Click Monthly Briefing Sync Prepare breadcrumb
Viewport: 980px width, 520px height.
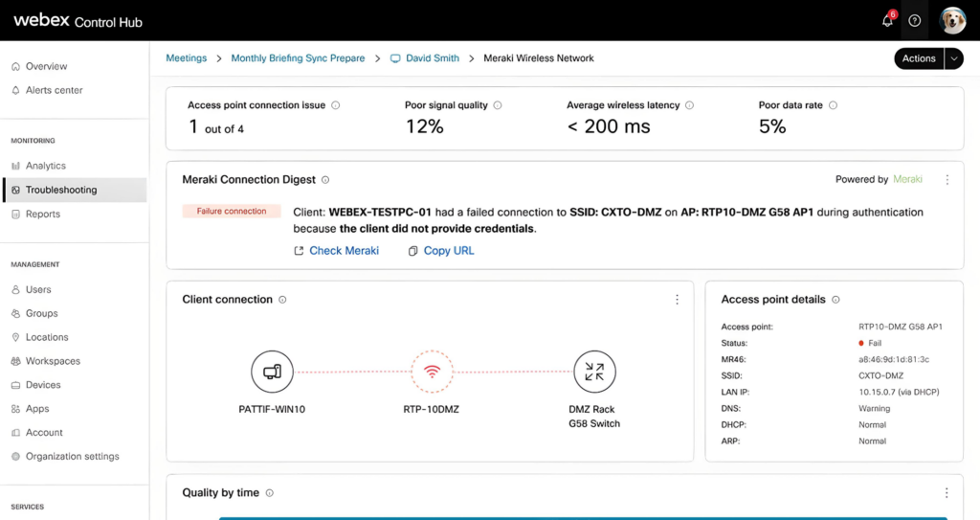point(299,58)
